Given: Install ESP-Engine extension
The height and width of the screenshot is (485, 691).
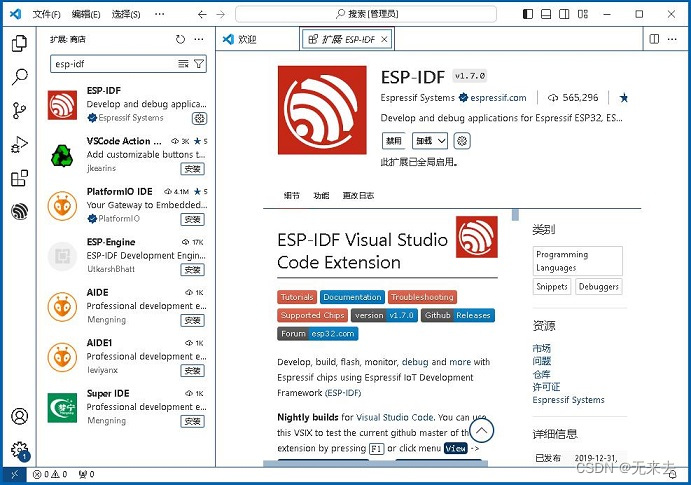Looking at the screenshot, I should (193, 270).
